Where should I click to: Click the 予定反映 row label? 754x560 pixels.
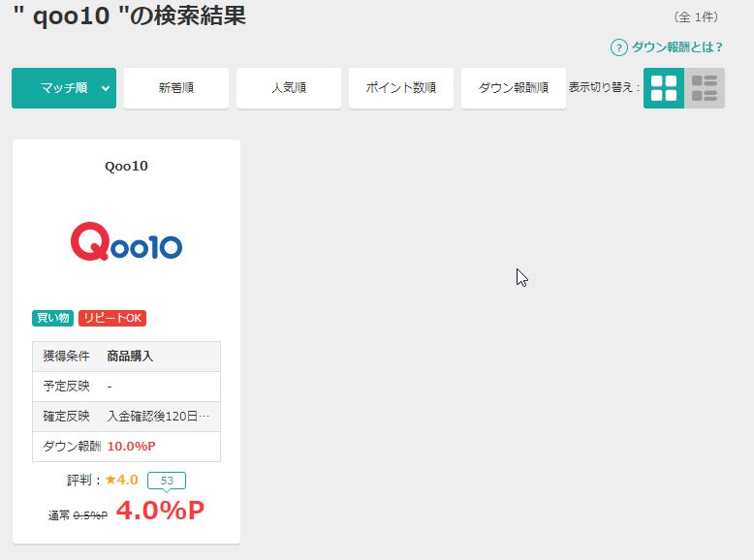pyautogui.click(x=66, y=387)
